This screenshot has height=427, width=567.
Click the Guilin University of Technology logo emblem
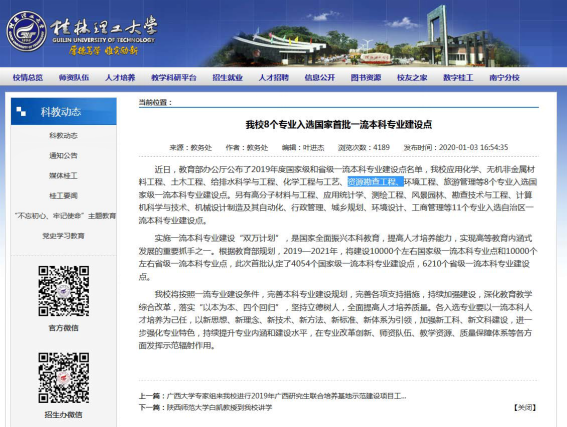[26, 31]
